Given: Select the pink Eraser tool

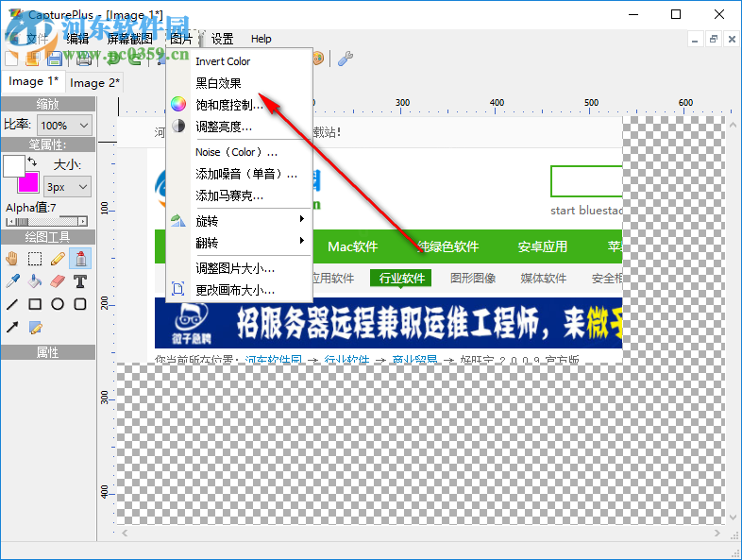Looking at the screenshot, I should click(58, 281).
